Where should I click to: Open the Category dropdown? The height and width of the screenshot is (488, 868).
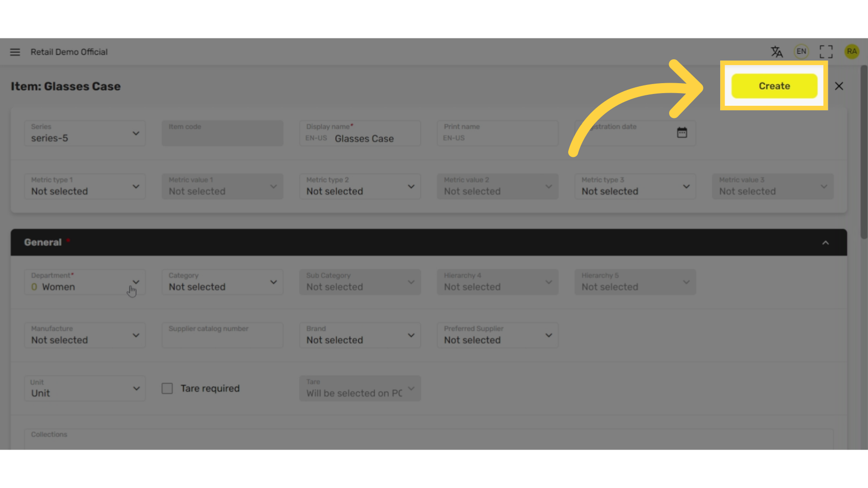click(x=222, y=282)
